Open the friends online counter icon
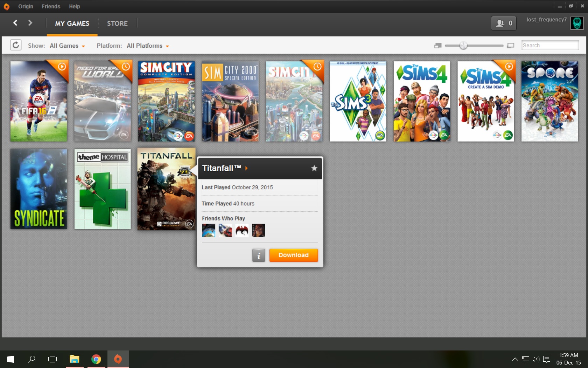The height and width of the screenshot is (368, 588). (504, 23)
